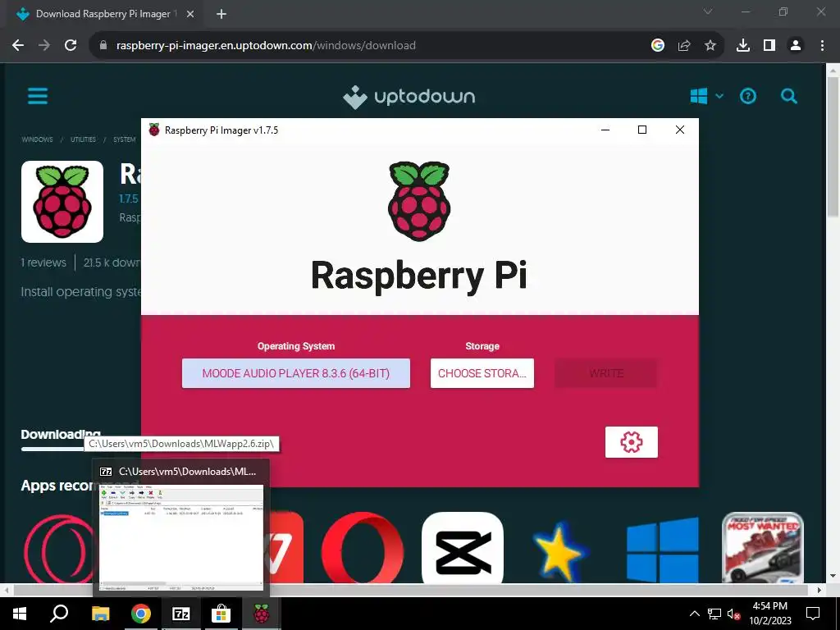Open the Chrome downloads icon

tap(743, 46)
